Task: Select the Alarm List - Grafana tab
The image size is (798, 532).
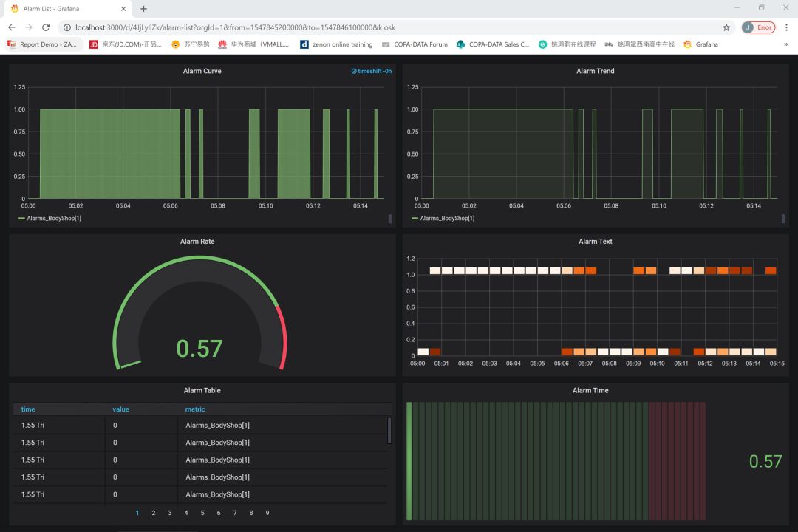Action: 52,9
